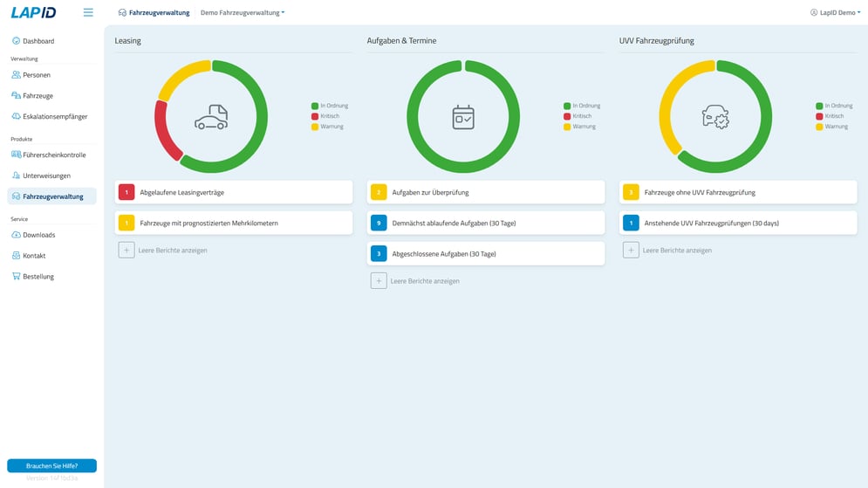Click the Fahrzeugverwaltung breadcrumb text in top bar
The width and height of the screenshot is (868, 488).
point(160,12)
